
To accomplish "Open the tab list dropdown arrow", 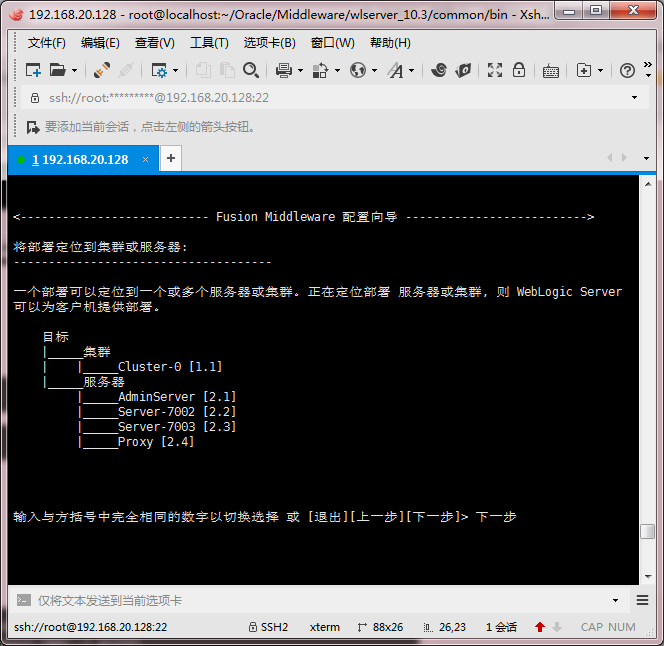I will pos(646,158).
